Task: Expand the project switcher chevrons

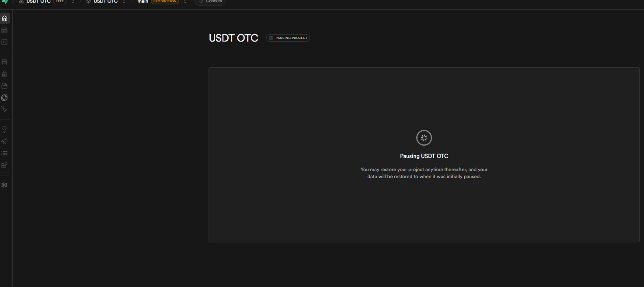Action: [124, 2]
